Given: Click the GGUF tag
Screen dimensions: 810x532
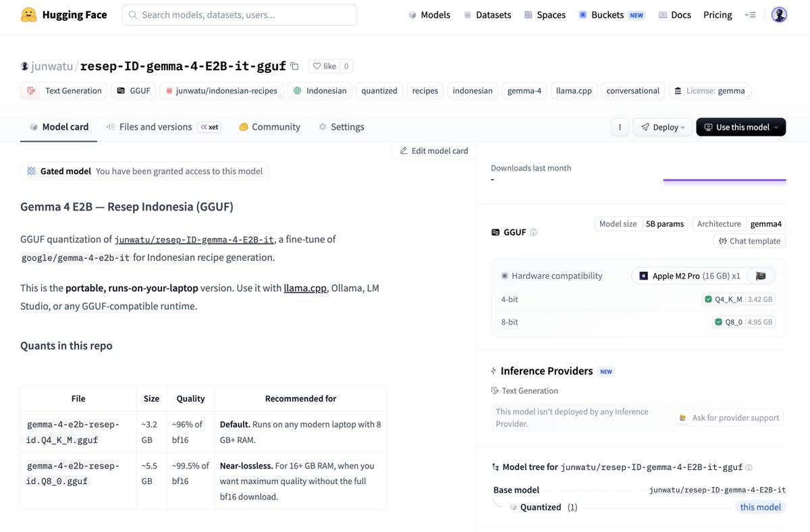Looking at the screenshot, I should pyautogui.click(x=134, y=90).
